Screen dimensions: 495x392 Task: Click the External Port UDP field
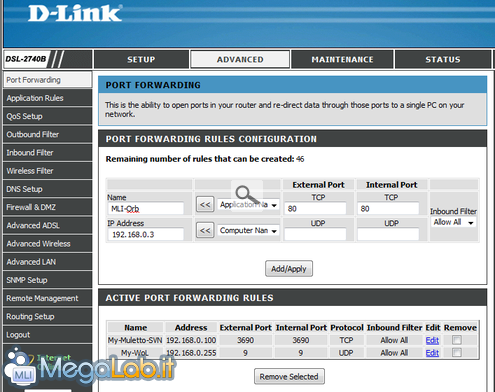(x=315, y=234)
